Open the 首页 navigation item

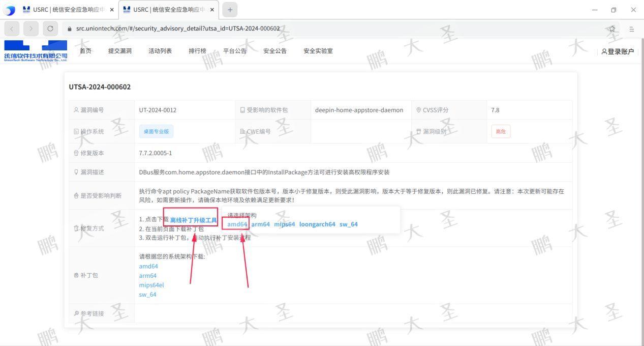(85, 51)
